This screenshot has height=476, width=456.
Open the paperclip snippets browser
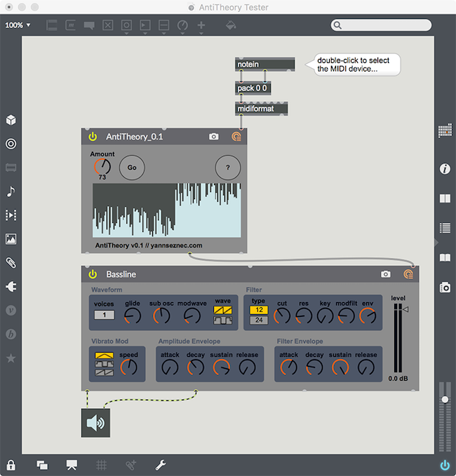(11, 263)
